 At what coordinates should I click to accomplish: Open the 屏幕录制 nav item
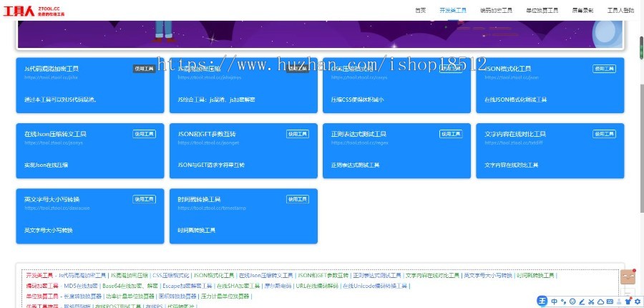point(582,11)
